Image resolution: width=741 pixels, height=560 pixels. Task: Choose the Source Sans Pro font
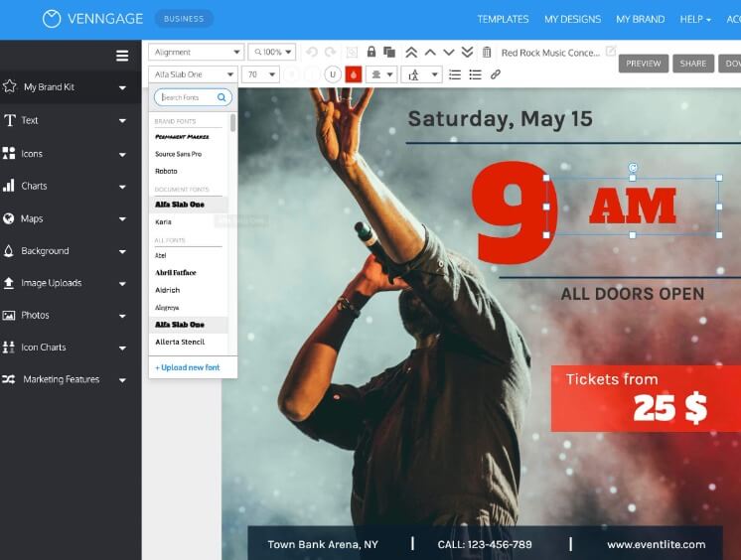(178, 154)
